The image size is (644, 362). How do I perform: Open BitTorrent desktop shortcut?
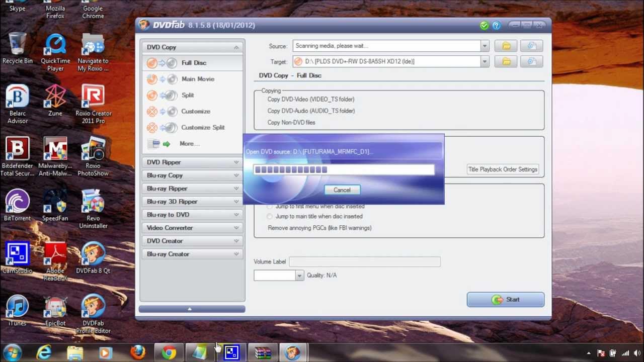(18, 205)
